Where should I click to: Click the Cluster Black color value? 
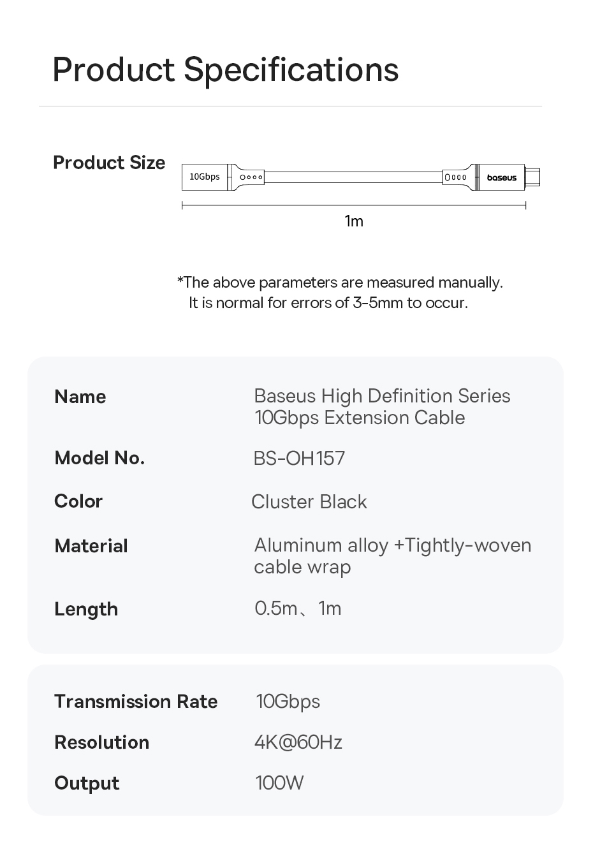309,502
